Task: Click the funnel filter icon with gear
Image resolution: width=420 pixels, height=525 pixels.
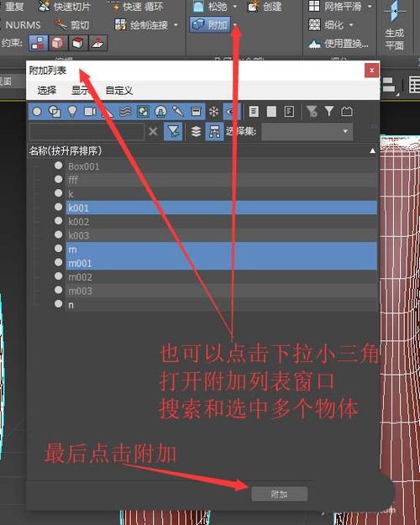Action: (312, 112)
